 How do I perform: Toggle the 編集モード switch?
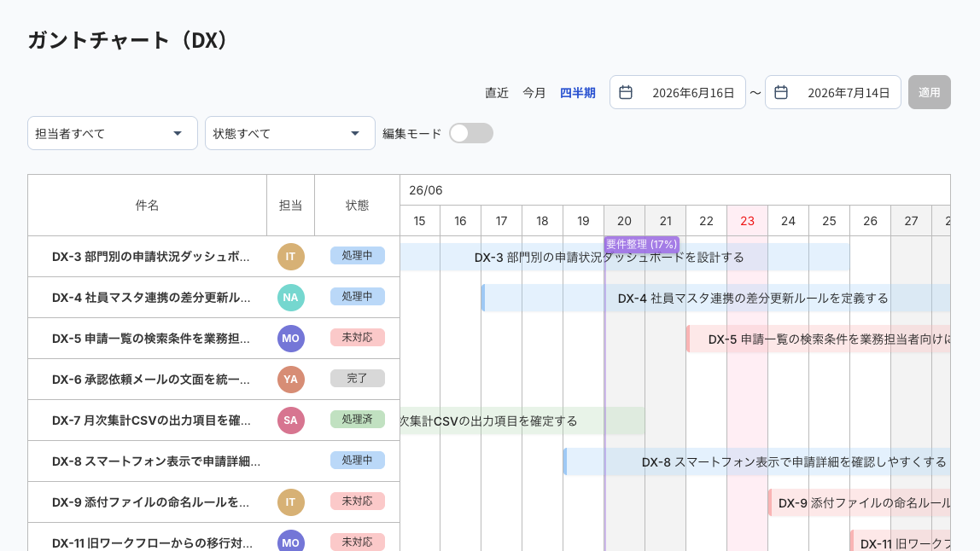click(x=471, y=133)
